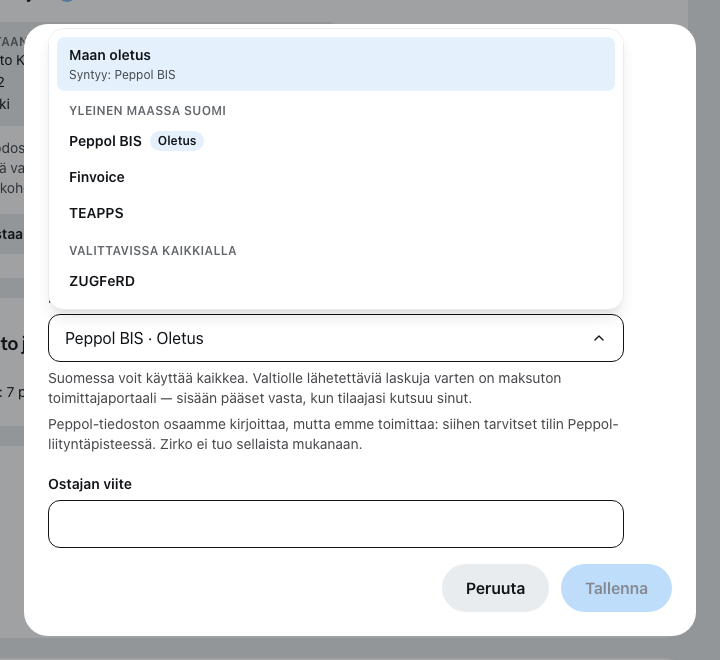Click the Oletus badge beside Peppol BIS
Image resolution: width=720 pixels, height=660 pixels.
point(177,141)
